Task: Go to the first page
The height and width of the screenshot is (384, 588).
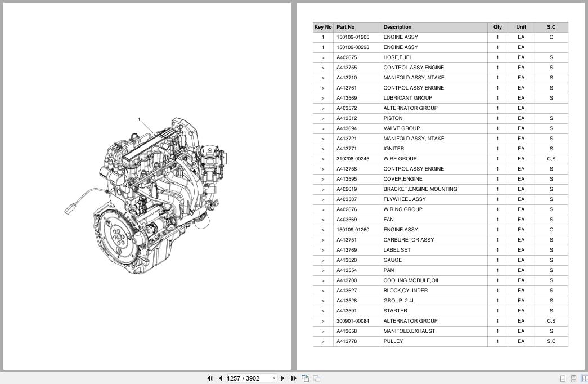Action: (210, 378)
